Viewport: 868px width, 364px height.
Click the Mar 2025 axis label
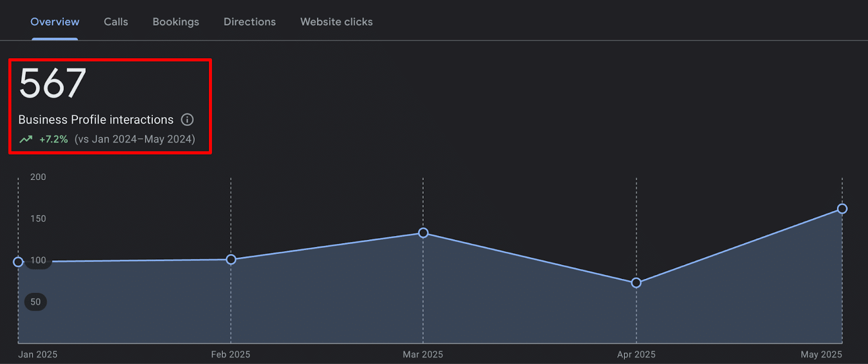[x=423, y=354]
